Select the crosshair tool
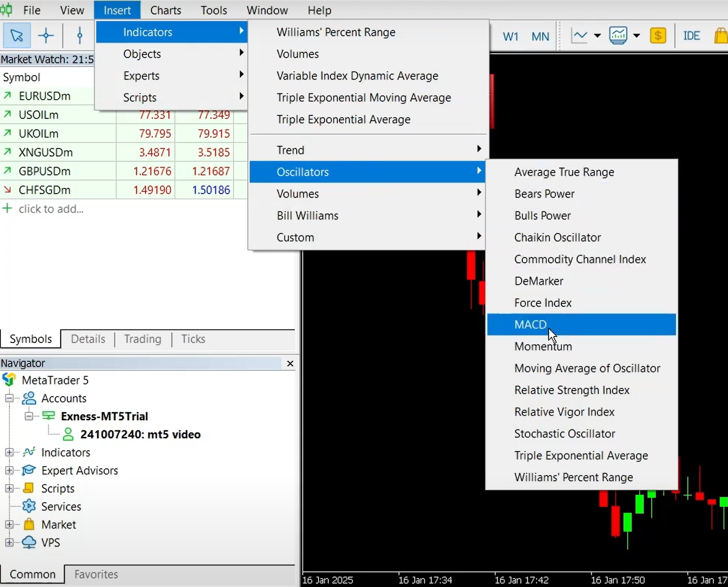728x587 pixels. point(46,36)
